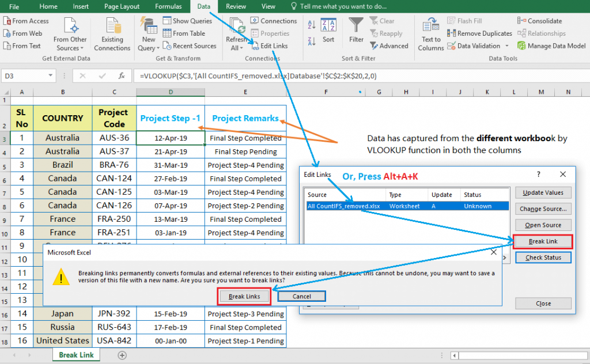Screen dimensions: 590x364
Task: Click the greyed Properties item
Action: [x=270, y=33]
